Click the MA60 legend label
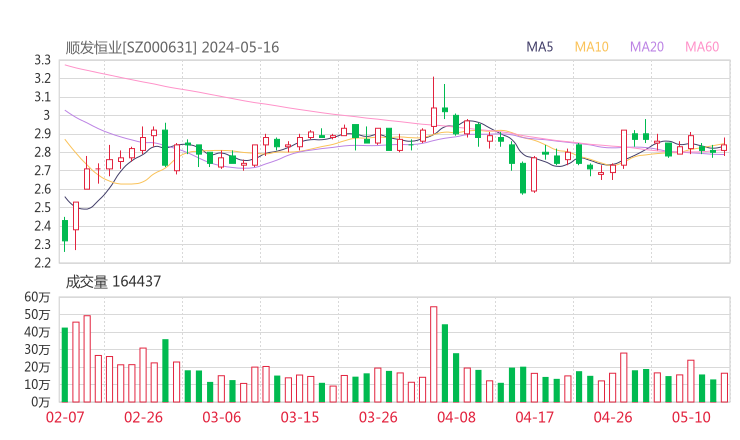Screen dimensions: 740x440 (702, 47)
